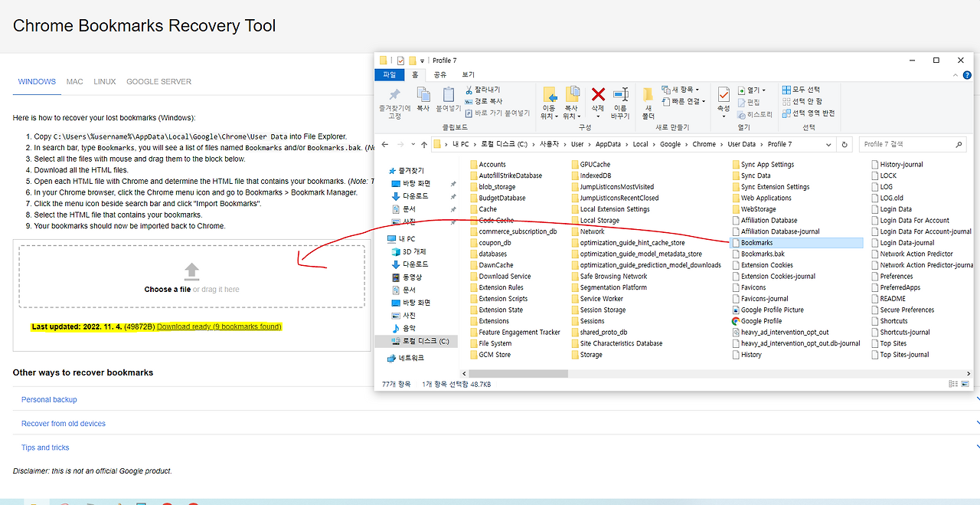Open the New item (새 항목) dropdown

click(680, 90)
